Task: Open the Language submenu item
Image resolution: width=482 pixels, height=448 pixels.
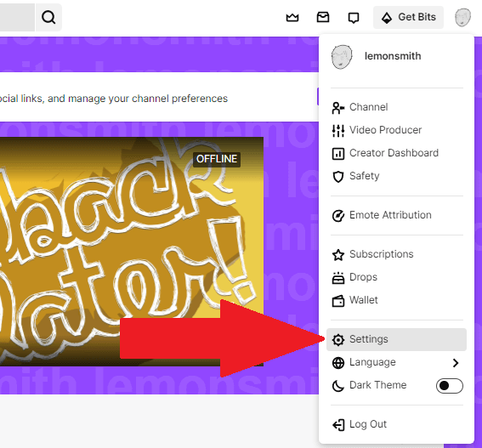Action: click(x=396, y=362)
